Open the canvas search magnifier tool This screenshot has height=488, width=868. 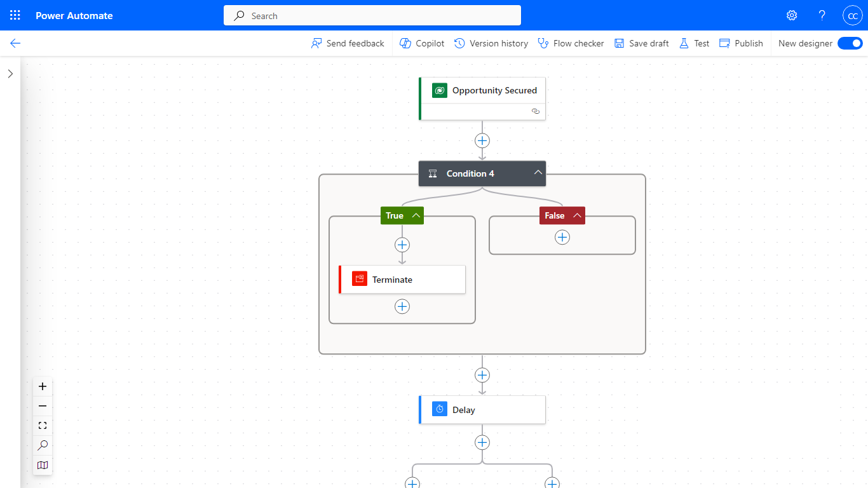click(x=43, y=445)
